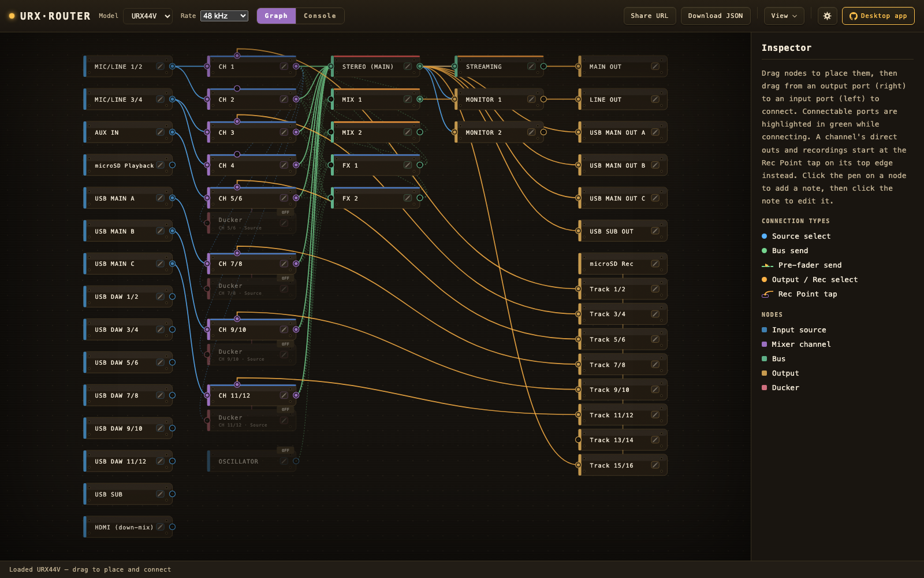Switch to the Graph tab

(x=276, y=16)
